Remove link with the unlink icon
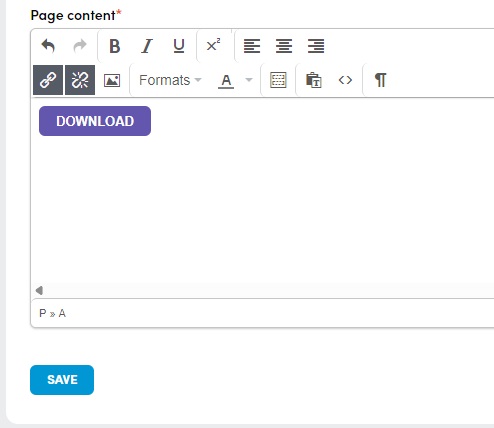This screenshot has height=428, width=494. coord(80,80)
